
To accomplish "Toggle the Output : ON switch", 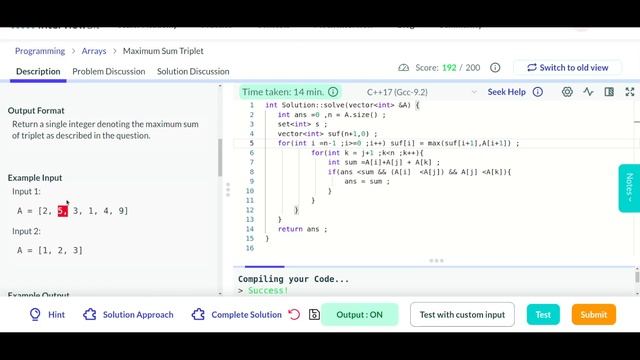I will pos(360,315).
